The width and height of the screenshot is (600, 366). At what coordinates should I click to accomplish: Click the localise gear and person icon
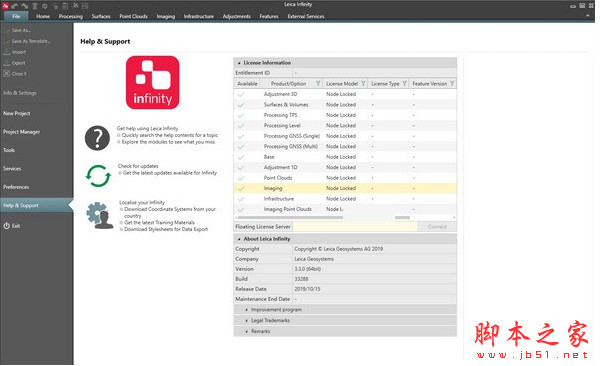(99, 216)
